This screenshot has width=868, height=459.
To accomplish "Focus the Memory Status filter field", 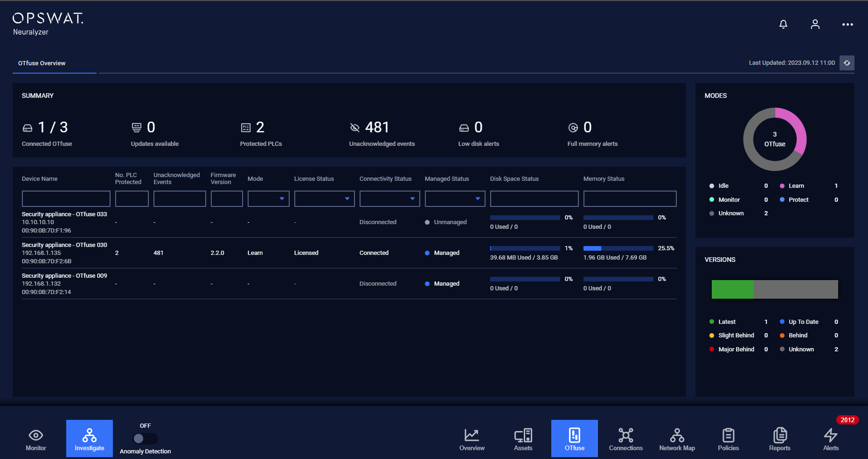I will click(x=630, y=199).
